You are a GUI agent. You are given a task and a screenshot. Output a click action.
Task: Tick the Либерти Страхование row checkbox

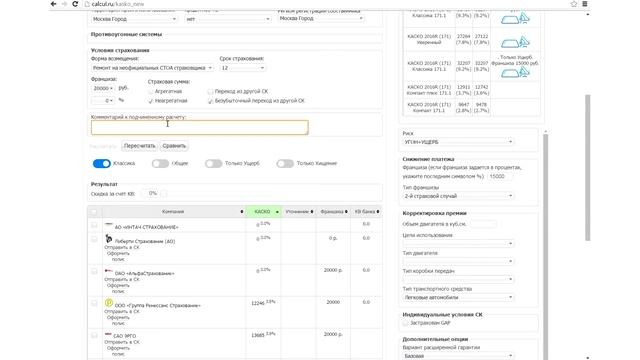(x=94, y=239)
